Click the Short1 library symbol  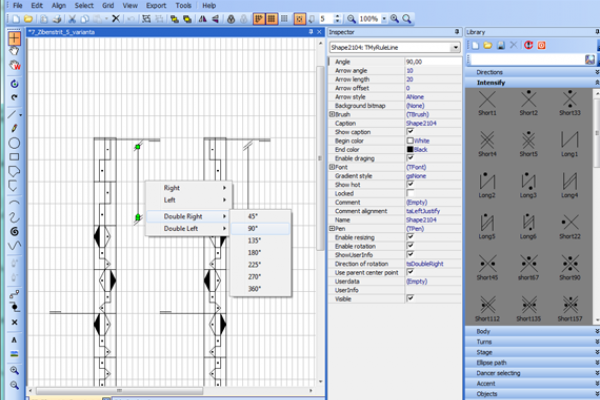[x=487, y=99]
